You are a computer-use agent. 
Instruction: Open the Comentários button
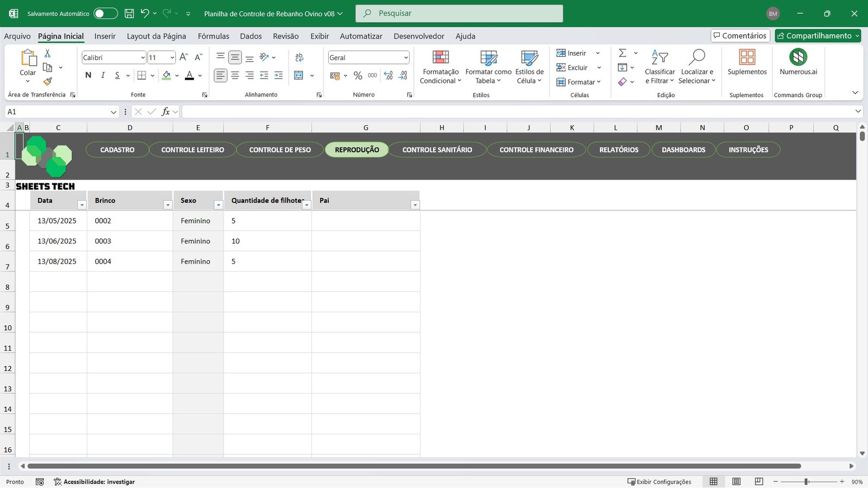coord(741,36)
